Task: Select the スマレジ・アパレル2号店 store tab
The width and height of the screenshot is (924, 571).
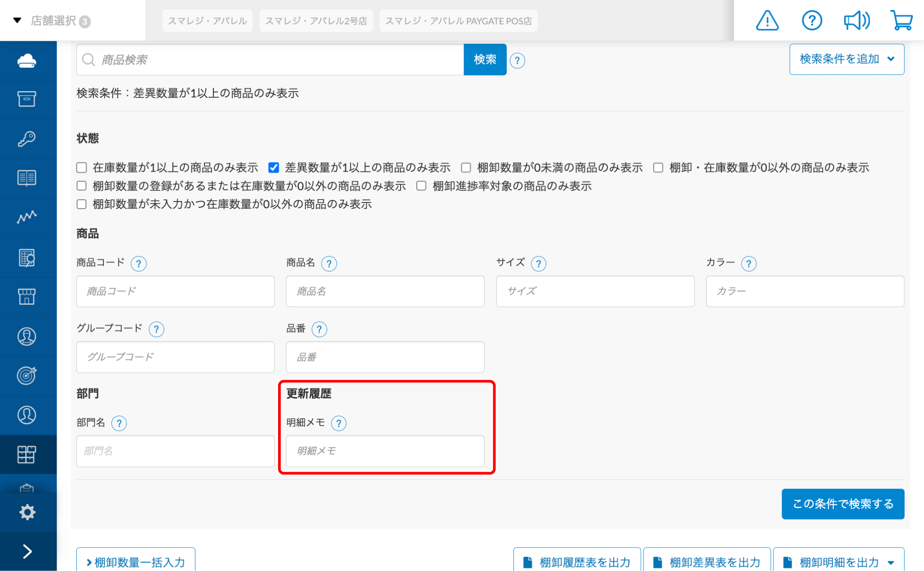Action: [x=316, y=21]
